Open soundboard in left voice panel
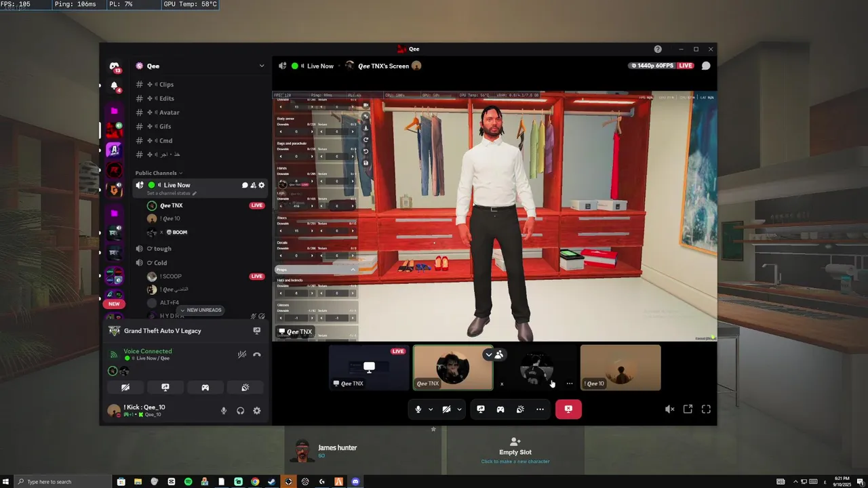The height and width of the screenshot is (488, 868). [x=245, y=388]
